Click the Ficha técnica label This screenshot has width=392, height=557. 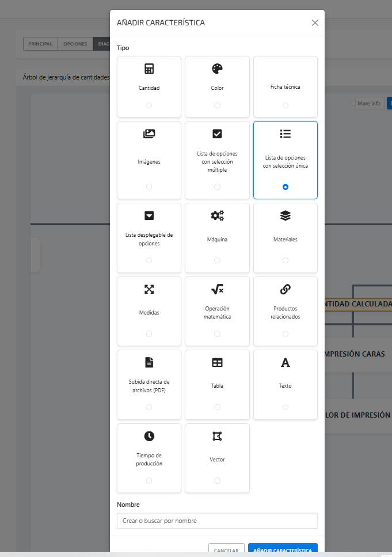286,86
